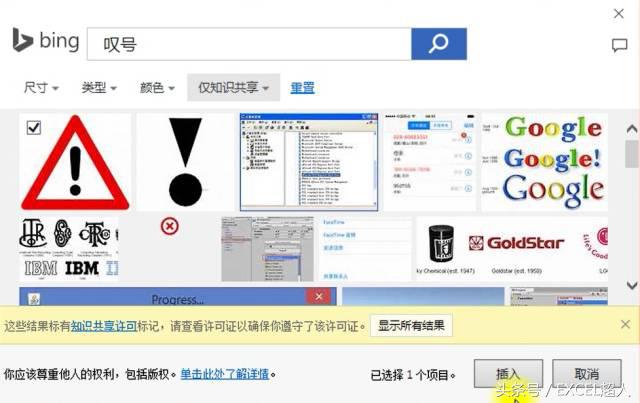
Task: Open the 颜色 color filter dropdown
Action: click(157, 87)
